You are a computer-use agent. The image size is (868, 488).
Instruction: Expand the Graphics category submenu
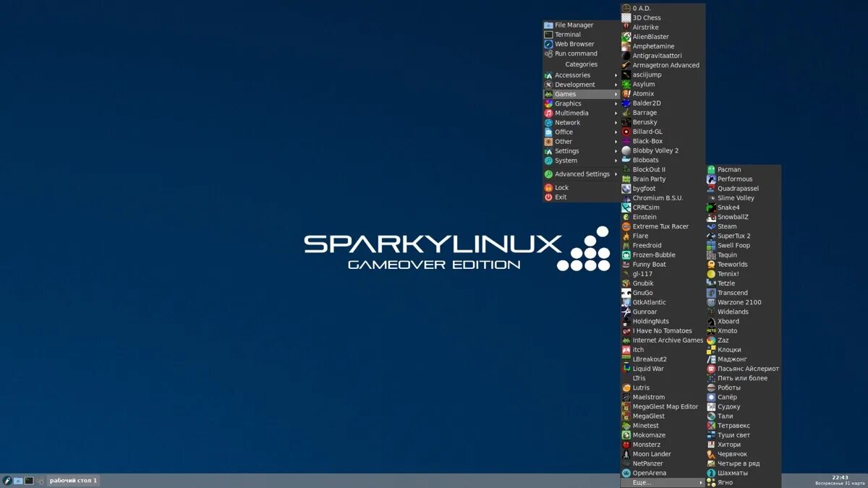click(582, 103)
